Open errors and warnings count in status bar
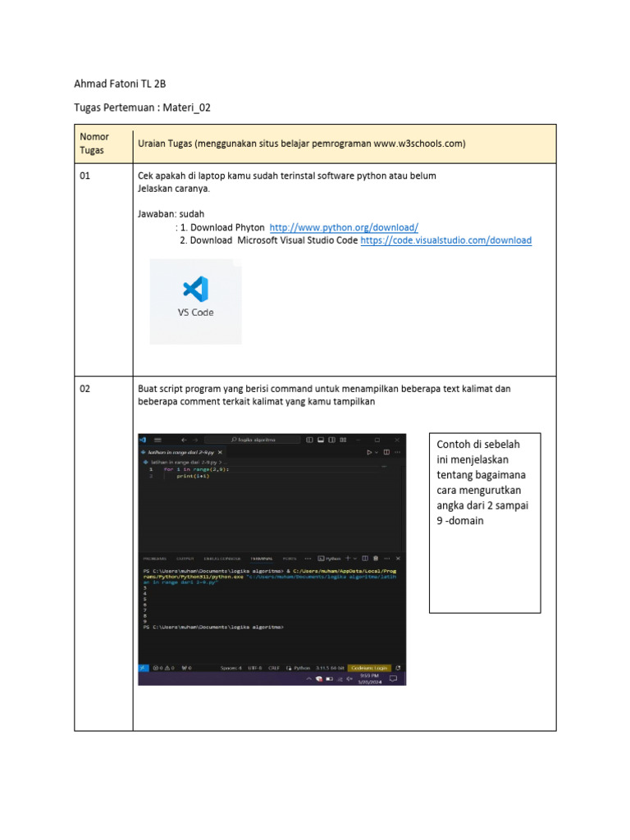 pos(164,668)
